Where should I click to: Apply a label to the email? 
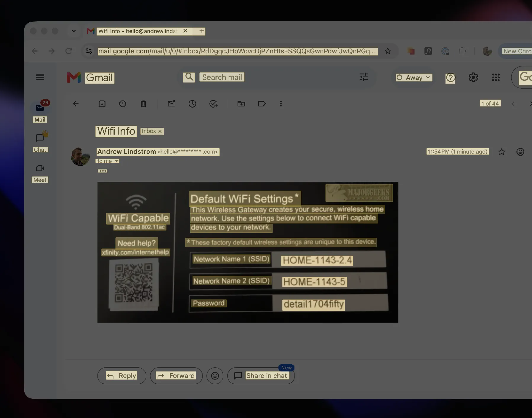pos(262,104)
